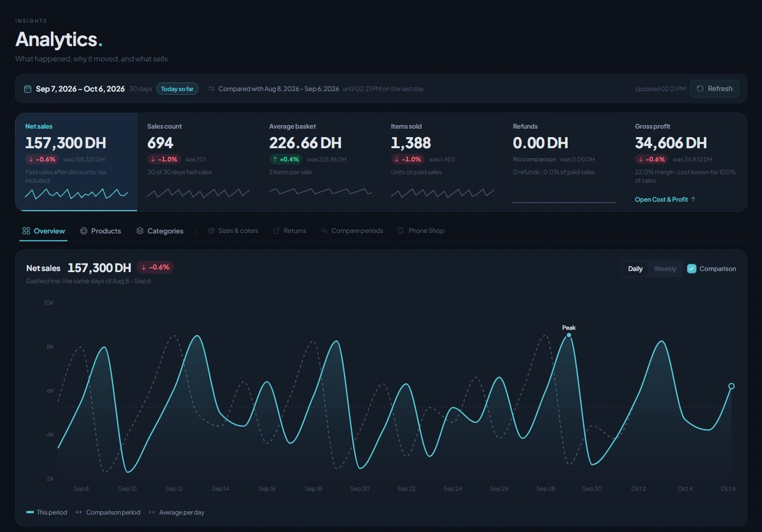Image resolution: width=762 pixels, height=532 pixels.
Task: Click the Products tab icon
Action: (x=83, y=231)
